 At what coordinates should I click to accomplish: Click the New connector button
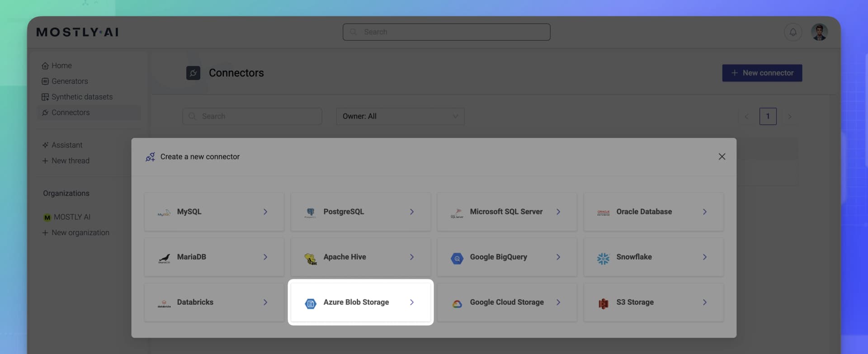(762, 73)
